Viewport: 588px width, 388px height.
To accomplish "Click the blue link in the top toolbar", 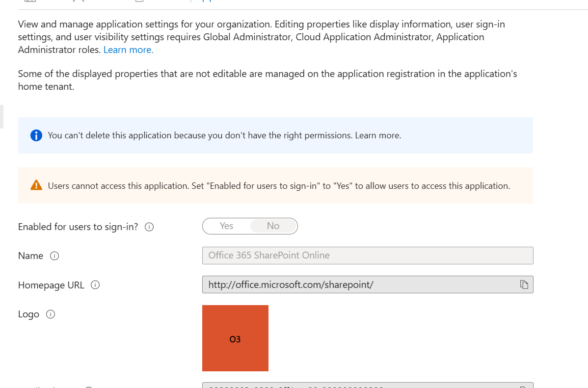I will [206, 1].
